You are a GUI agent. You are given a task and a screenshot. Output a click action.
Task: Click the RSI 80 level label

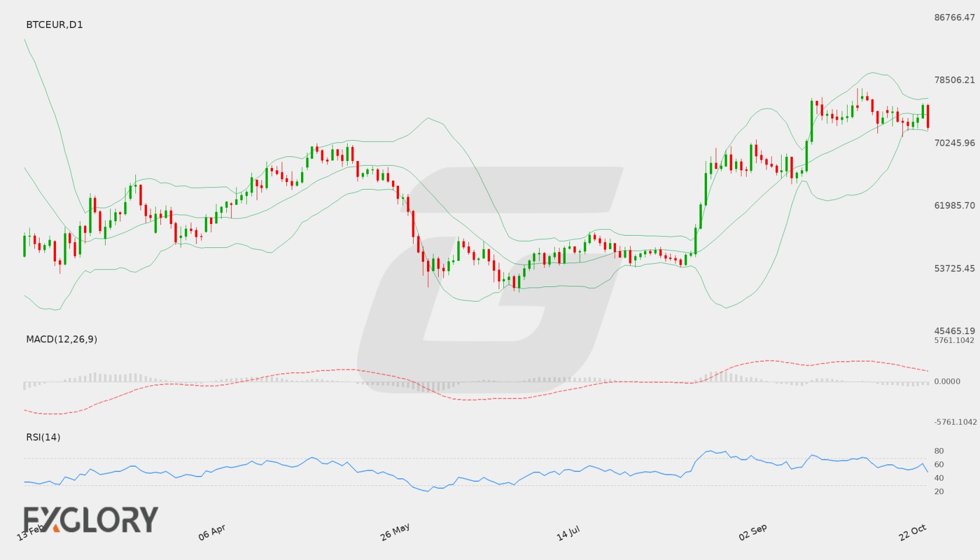(x=939, y=451)
